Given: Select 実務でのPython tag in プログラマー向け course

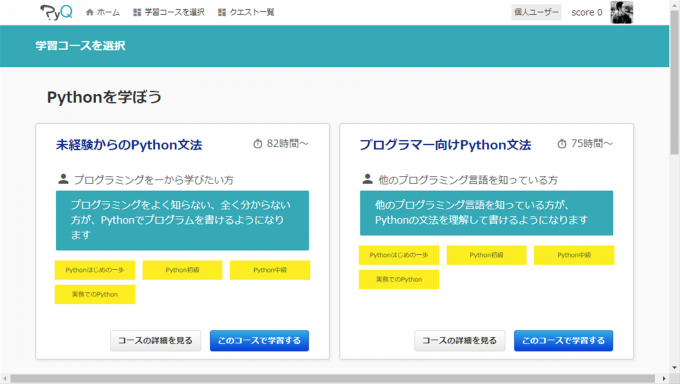Looking at the screenshot, I should (x=399, y=279).
